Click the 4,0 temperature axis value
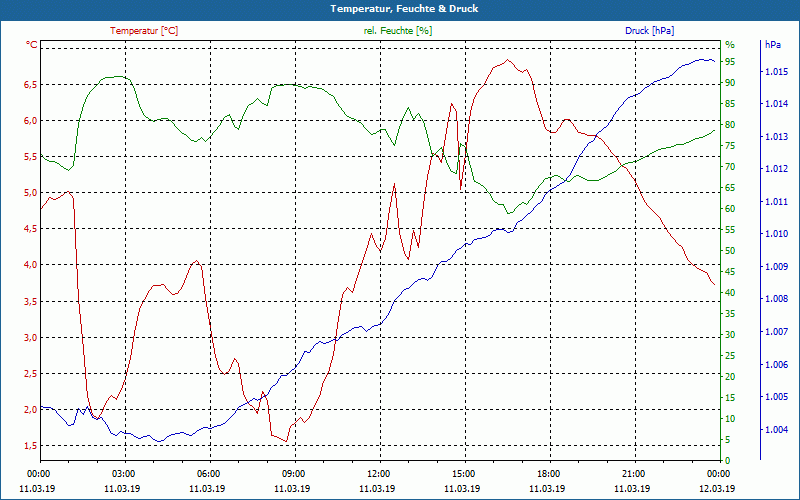Image resolution: width=800 pixels, height=500 pixels. click(31, 265)
